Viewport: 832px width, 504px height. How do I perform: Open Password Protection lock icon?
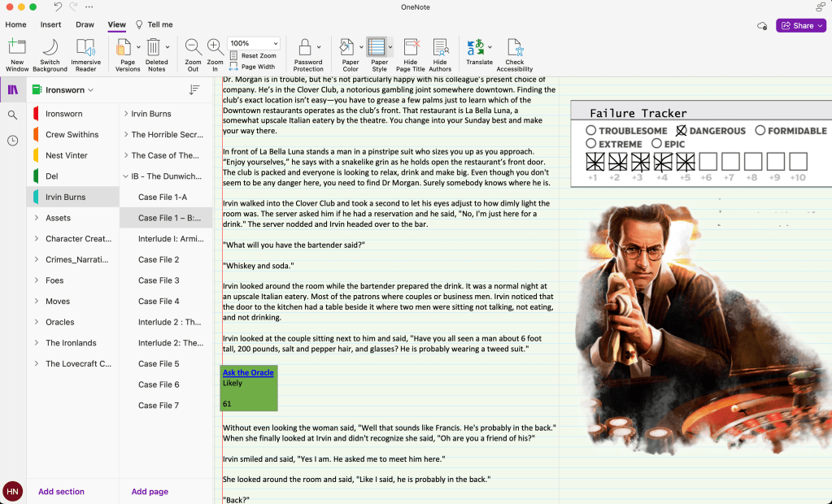[304, 48]
